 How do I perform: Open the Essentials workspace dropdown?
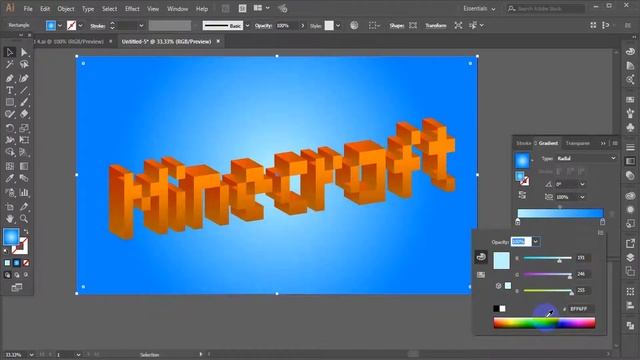479,9
